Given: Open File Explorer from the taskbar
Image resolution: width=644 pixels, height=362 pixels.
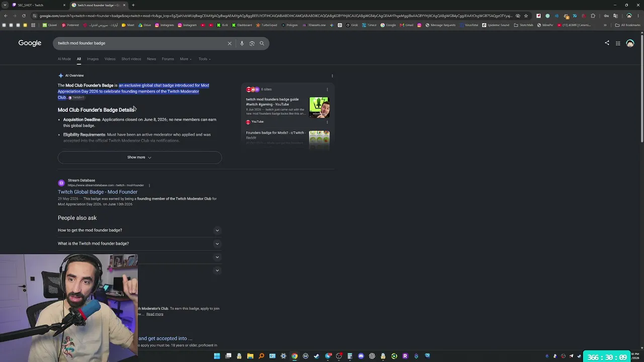Looking at the screenshot, I should point(250,356).
